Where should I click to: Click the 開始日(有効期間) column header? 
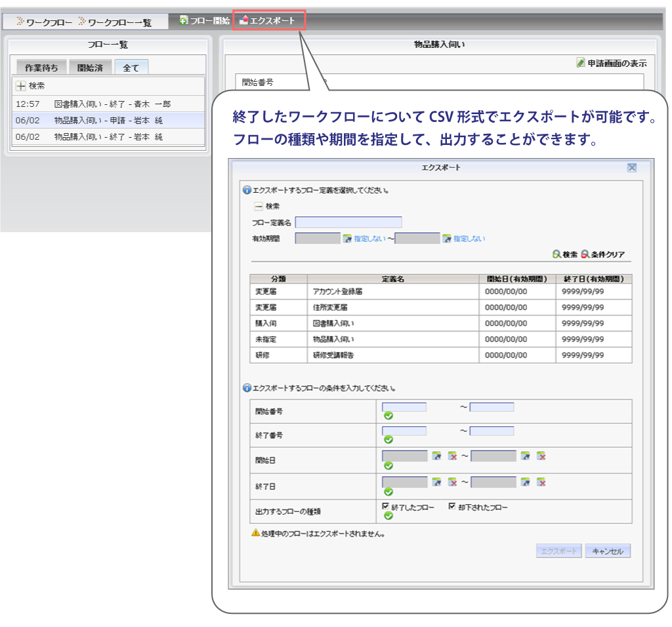pos(517,279)
